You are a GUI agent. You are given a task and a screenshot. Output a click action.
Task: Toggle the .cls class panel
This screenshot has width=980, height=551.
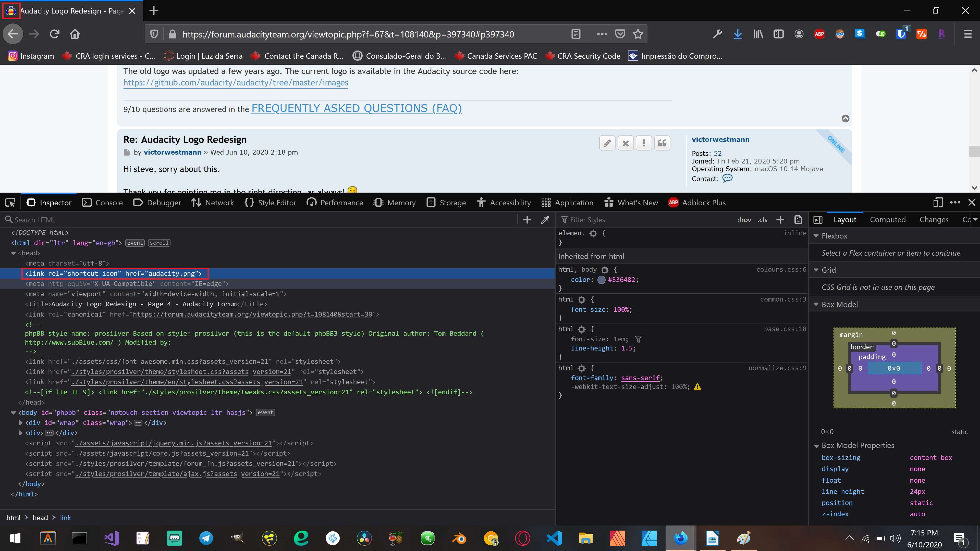point(762,220)
